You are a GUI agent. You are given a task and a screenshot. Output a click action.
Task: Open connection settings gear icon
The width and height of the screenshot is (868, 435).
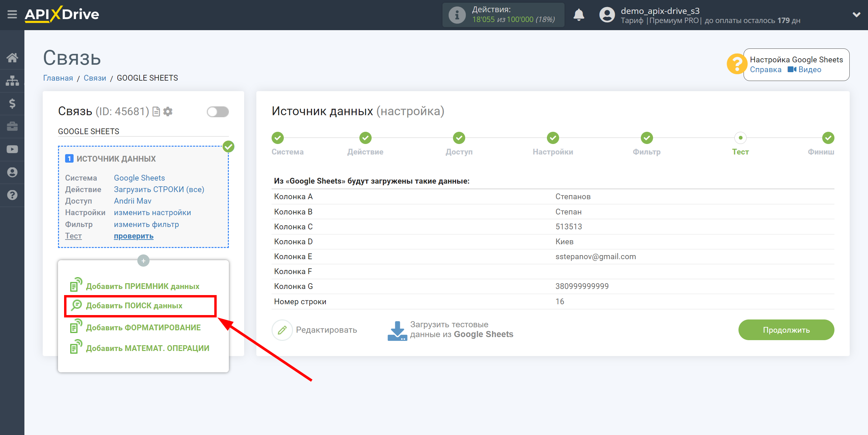pyautogui.click(x=168, y=111)
